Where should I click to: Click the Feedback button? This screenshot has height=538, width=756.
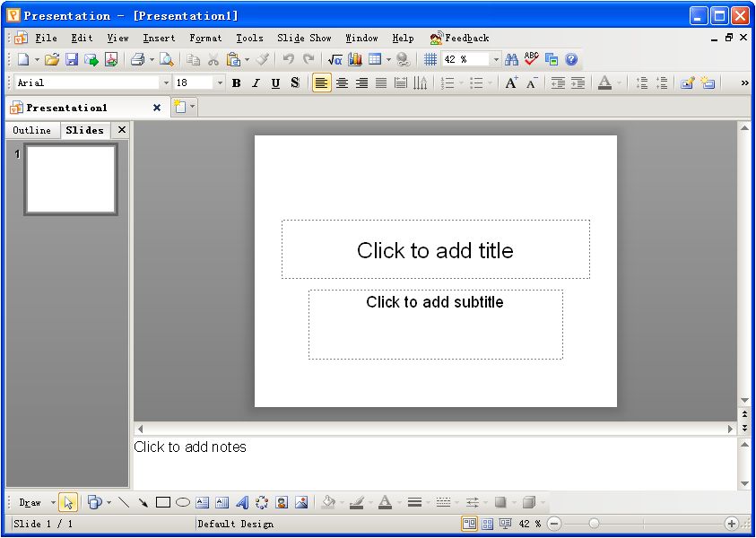click(x=459, y=38)
